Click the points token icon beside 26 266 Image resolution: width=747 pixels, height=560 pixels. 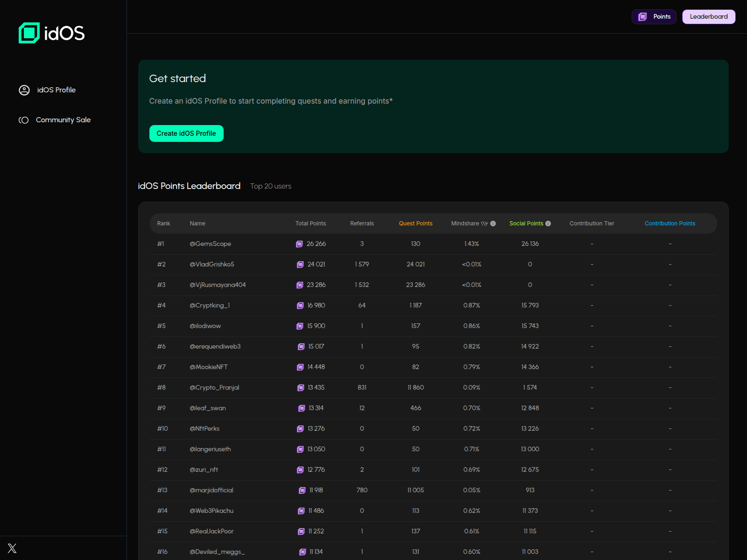(299, 244)
